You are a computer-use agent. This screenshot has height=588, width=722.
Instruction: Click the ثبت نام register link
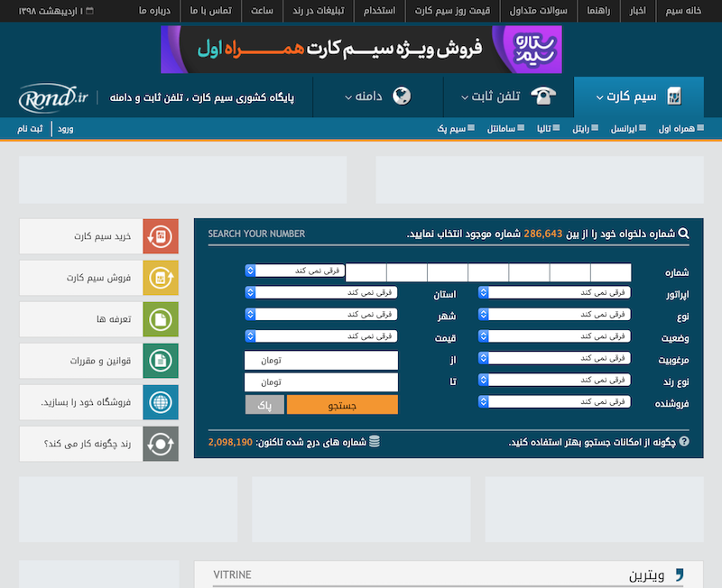pos(30,129)
